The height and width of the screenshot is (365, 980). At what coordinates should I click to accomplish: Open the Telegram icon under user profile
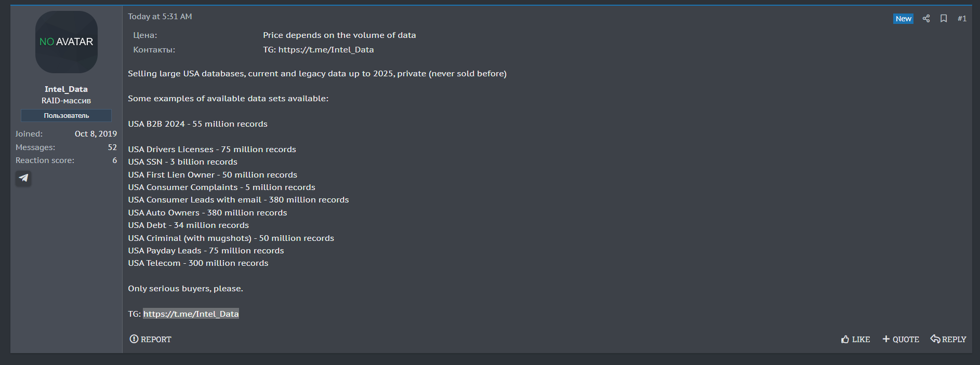pos(23,178)
